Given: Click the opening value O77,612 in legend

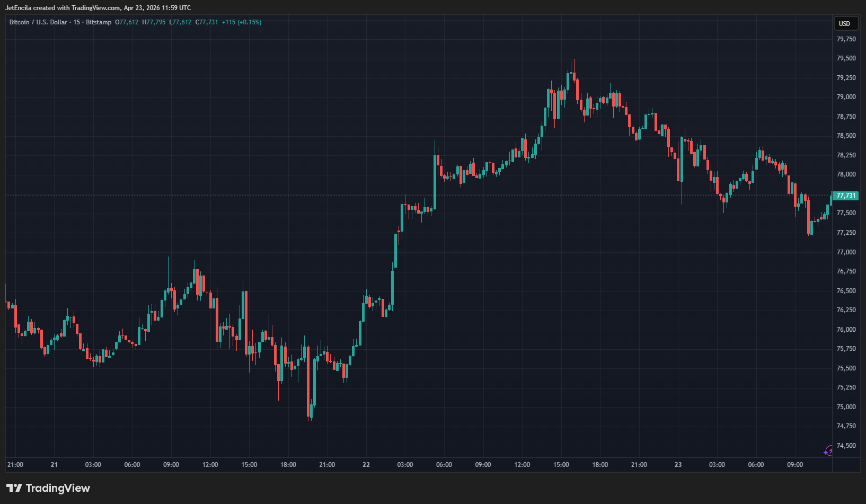Looking at the screenshot, I should [x=127, y=22].
